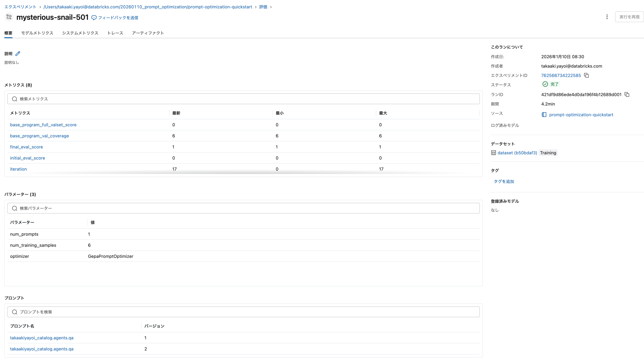Open the final_eval_score metric link
The width and height of the screenshot is (644, 361).
click(26, 147)
